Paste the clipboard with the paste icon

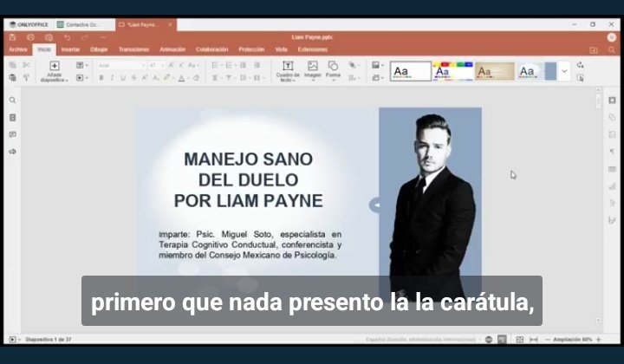click(x=13, y=78)
